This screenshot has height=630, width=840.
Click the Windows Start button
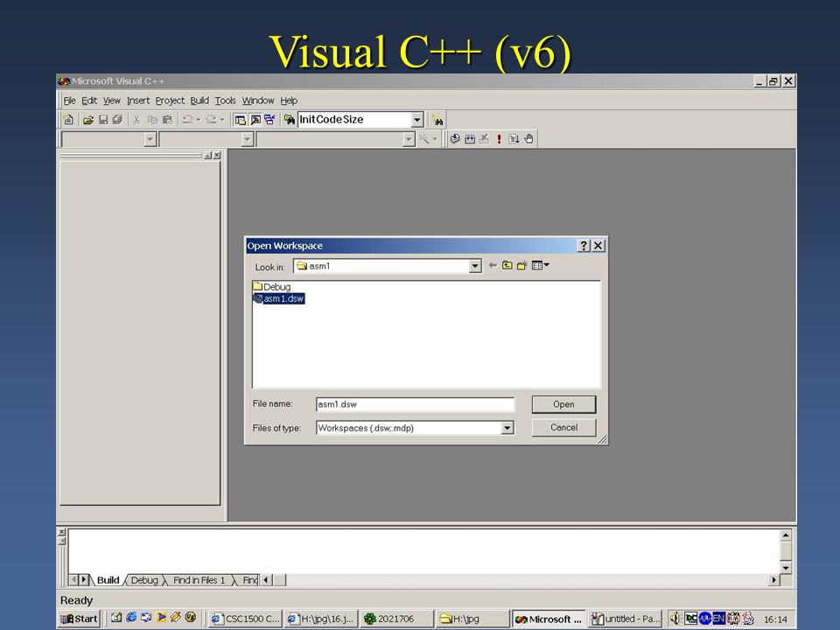click(x=80, y=619)
